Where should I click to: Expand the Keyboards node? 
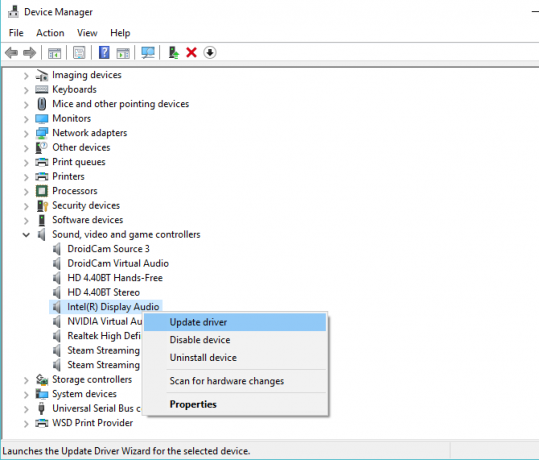[26, 90]
